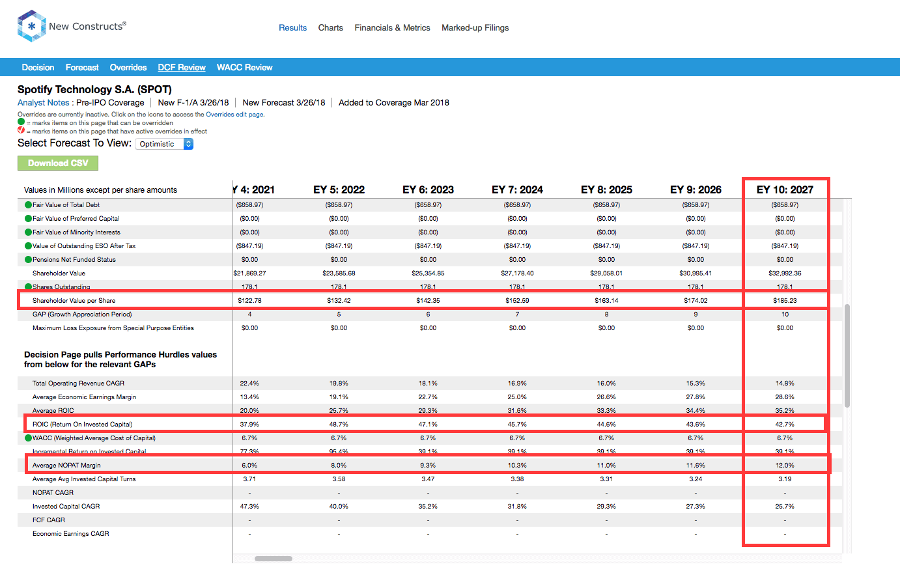This screenshot has width=900, height=588.
Task: Open the Overrides edit page link
Action: coord(234,114)
